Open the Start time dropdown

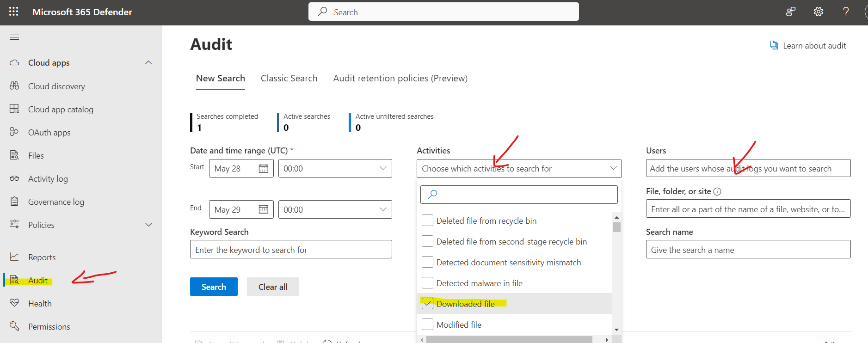(x=335, y=168)
